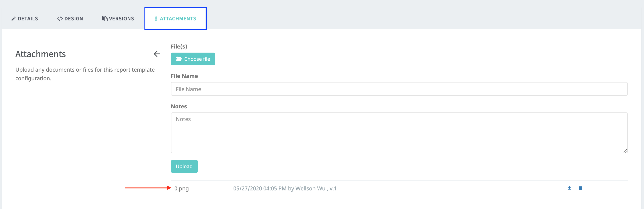Click inside the Notes text area
Viewport: 644px width, 209px height.
click(x=399, y=133)
